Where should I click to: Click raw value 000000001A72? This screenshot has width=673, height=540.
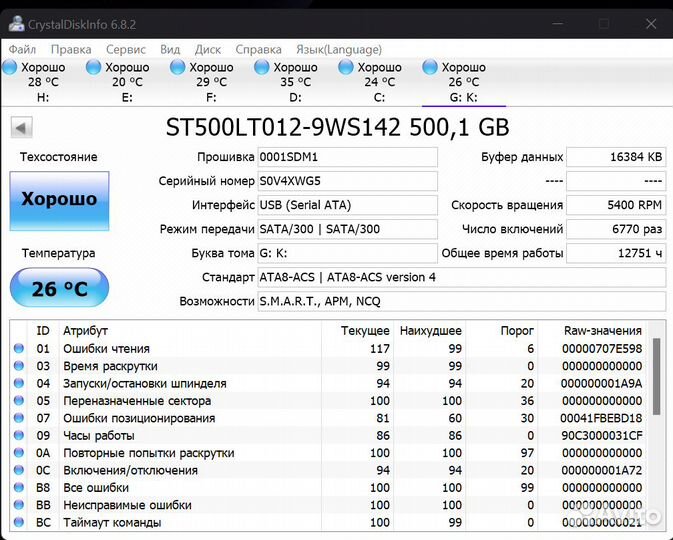(x=602, y=470)
